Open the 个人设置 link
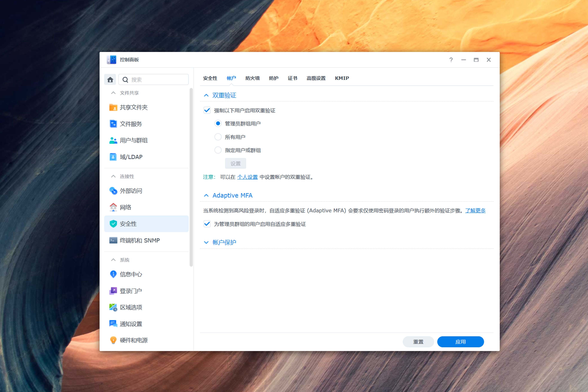This screenshot has width=588, height=392. 247,177
